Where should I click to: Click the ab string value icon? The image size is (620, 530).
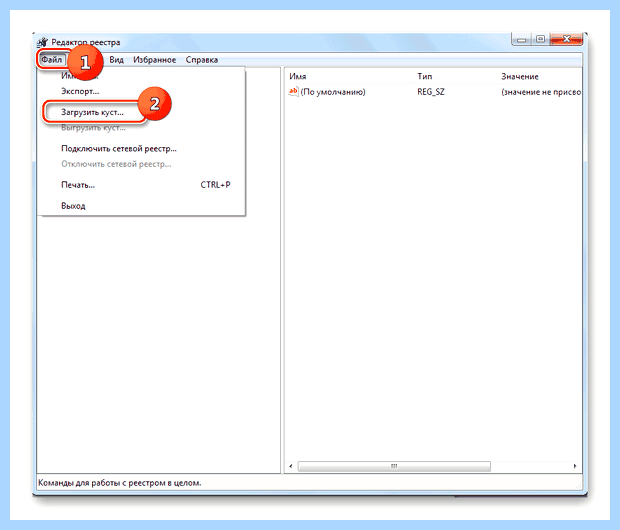click(x=293, y=92)
